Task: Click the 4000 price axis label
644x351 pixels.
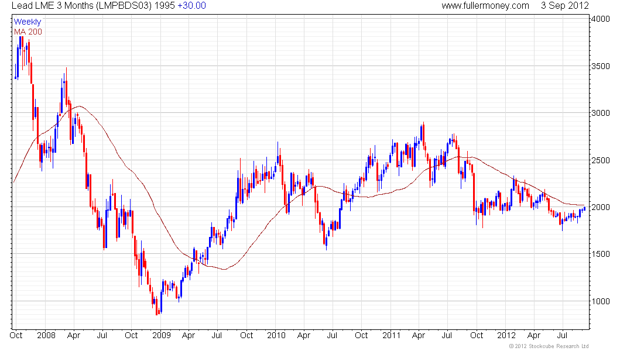Action: click(x=601, y=19)
